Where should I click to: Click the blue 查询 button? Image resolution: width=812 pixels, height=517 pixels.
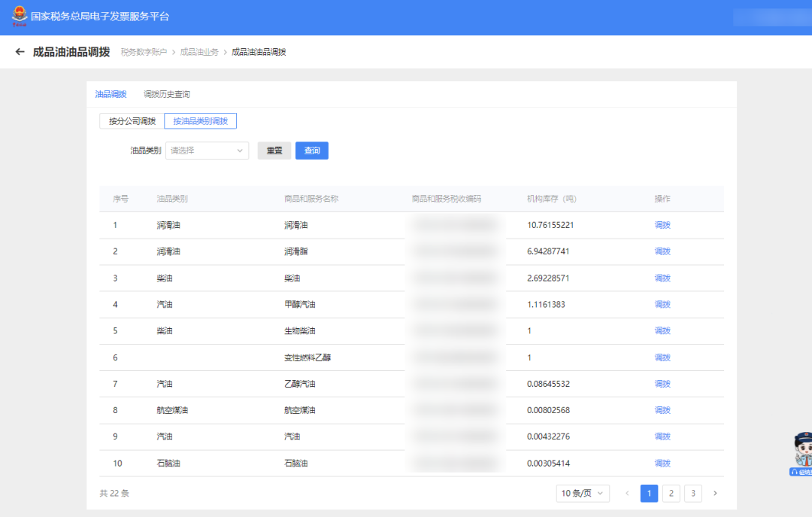tap(311, 151)
